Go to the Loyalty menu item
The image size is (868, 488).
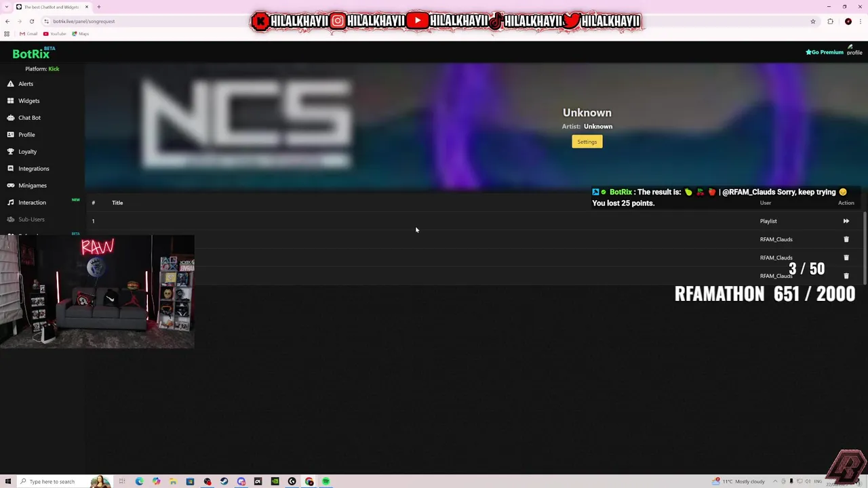(x=28, y=152)
